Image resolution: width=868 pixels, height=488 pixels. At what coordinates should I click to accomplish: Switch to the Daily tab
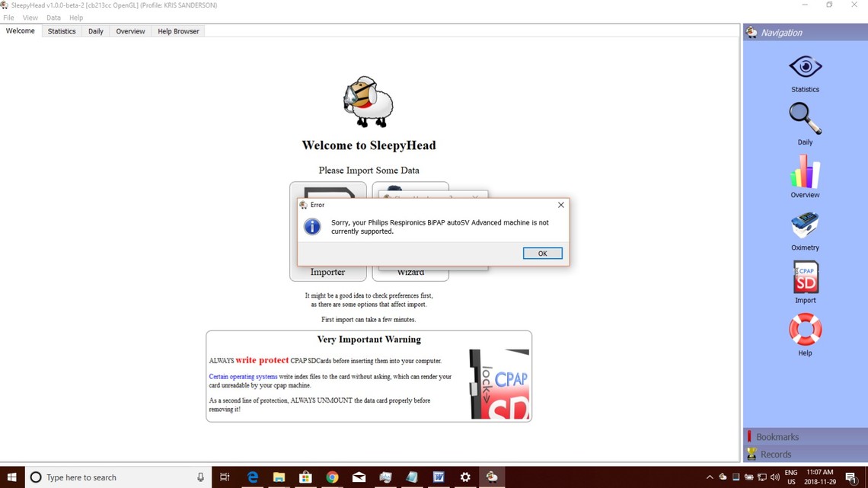[96, 31]
